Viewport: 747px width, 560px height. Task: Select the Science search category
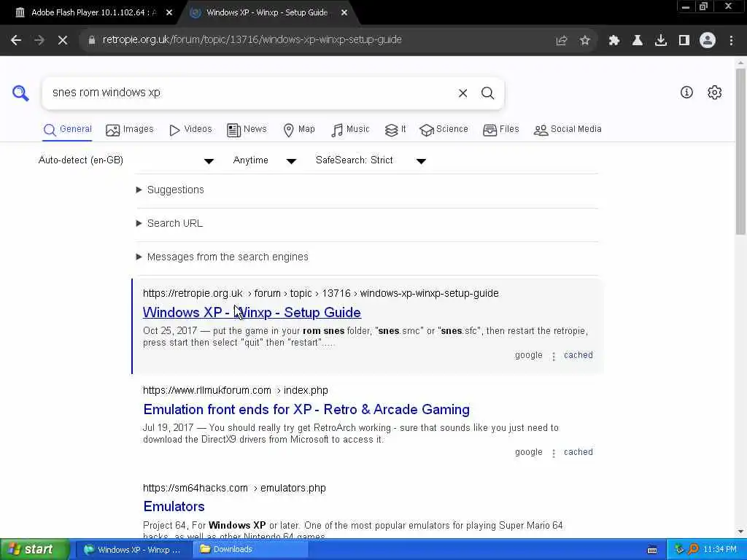pyautogui.click(x=444, y=130)
